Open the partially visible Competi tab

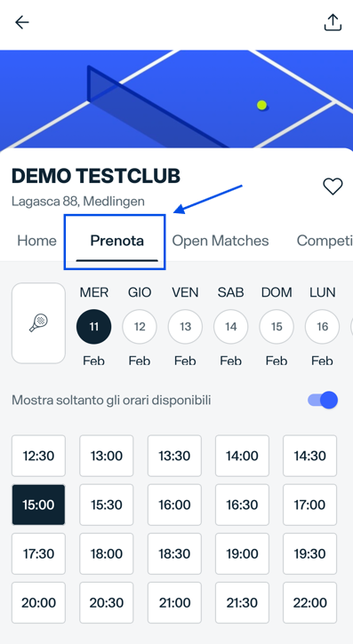(x=325, y=241)
